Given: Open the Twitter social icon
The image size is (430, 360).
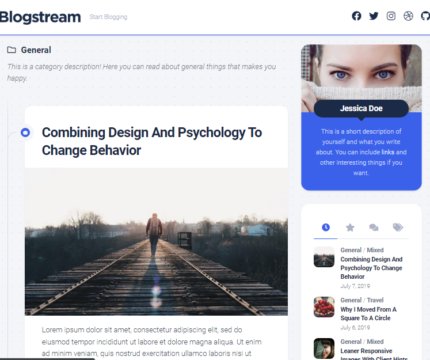Looking at the screenshot, I should (x=374, y=16).
